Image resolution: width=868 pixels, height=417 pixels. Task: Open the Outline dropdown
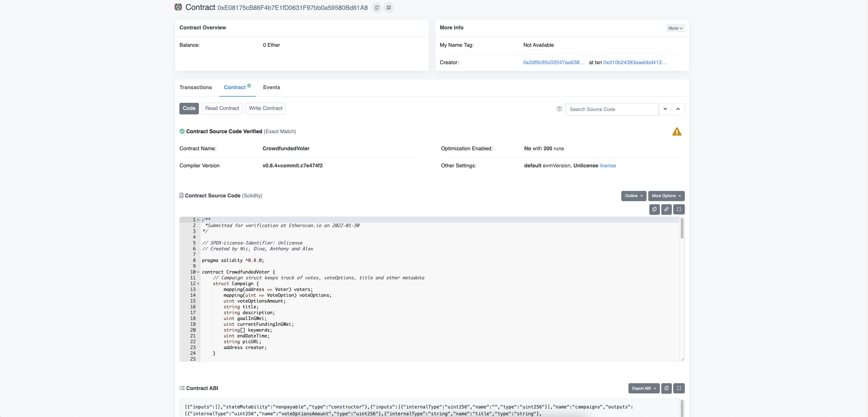(634, 196)
